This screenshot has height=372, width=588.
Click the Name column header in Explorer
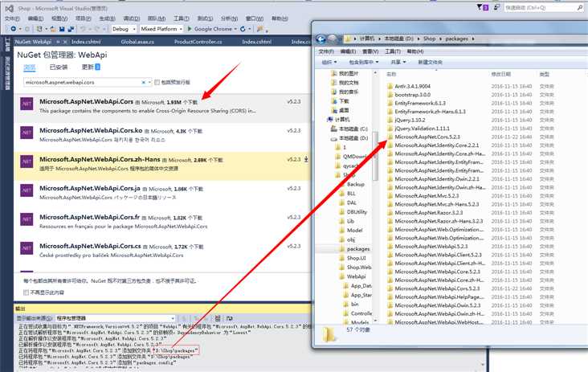pyautogui.click(x=391, y=74)
